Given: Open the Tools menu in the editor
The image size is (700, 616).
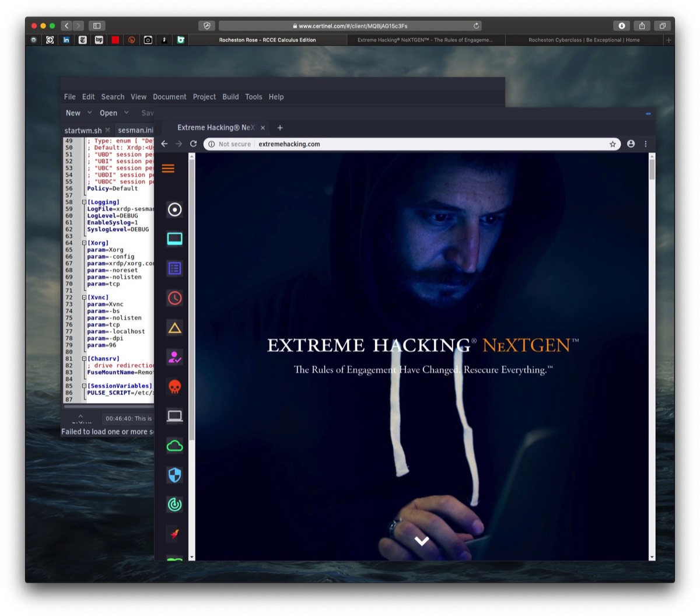Looking at the screenshot, I should click(254, 97).
